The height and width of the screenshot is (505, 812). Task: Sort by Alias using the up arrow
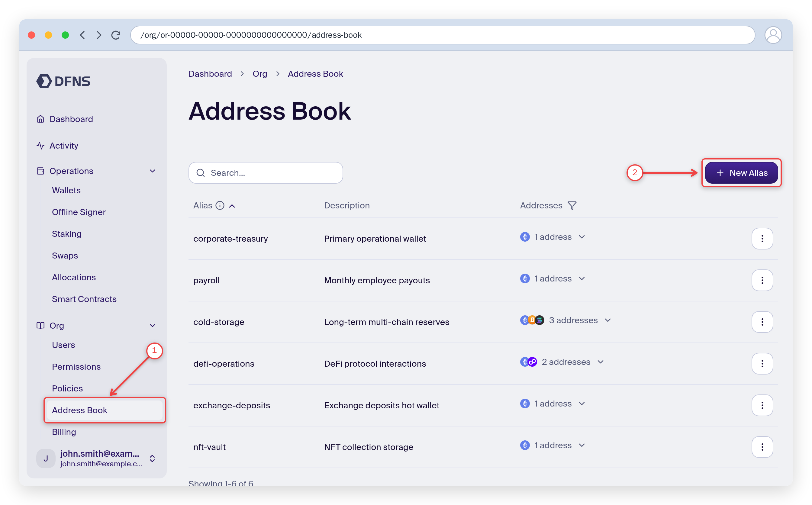click(232, 206)
